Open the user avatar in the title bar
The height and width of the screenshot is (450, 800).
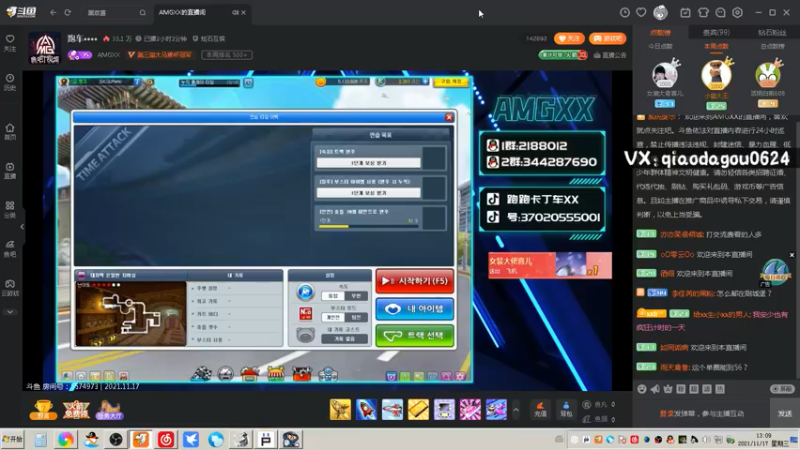[x=661, y=13]
